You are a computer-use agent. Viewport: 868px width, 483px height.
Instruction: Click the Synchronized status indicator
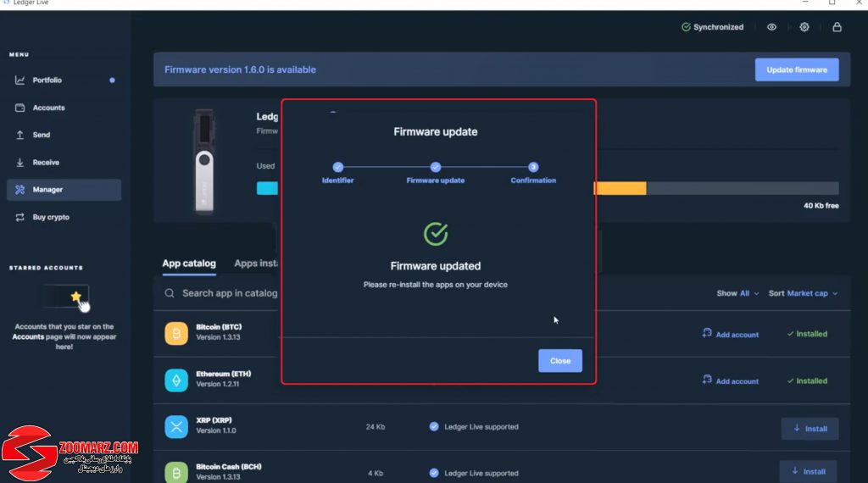(x=712, y=27)
